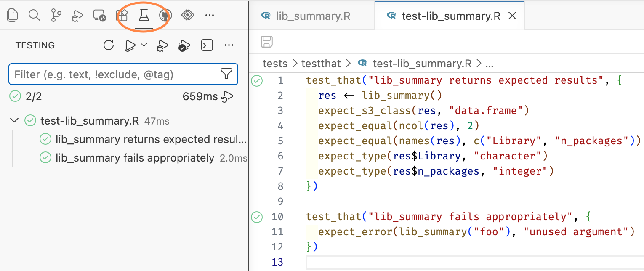Open the Extensions view

pyautogui.click(x=122, y=16)
